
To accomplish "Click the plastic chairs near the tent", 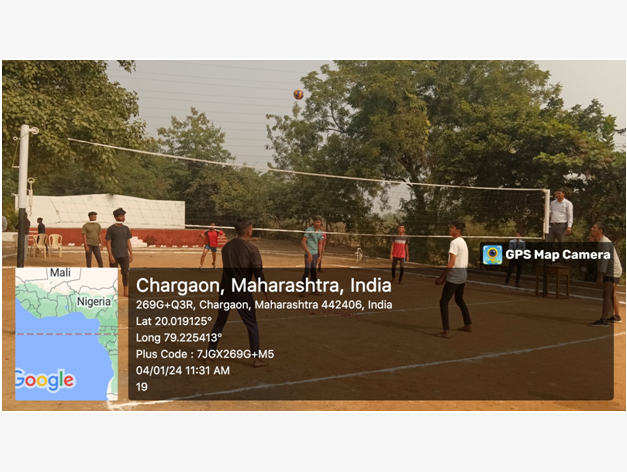I will (x=45, y=244).
